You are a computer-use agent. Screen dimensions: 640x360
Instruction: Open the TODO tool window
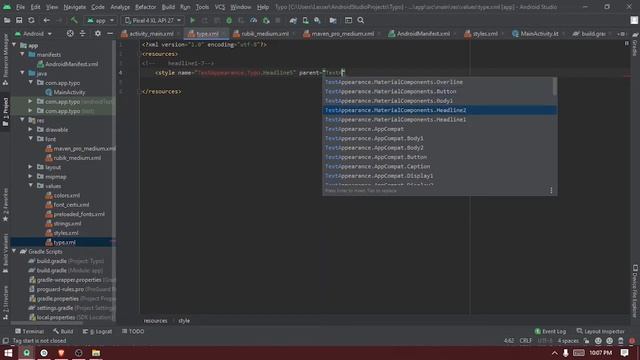point(133,331)
